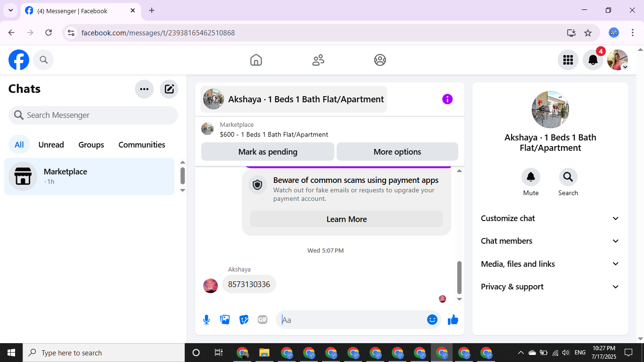Select the Messenger | Facebook browser tab
The width and height of the screenshot is (644, 362).
point(80,11)
